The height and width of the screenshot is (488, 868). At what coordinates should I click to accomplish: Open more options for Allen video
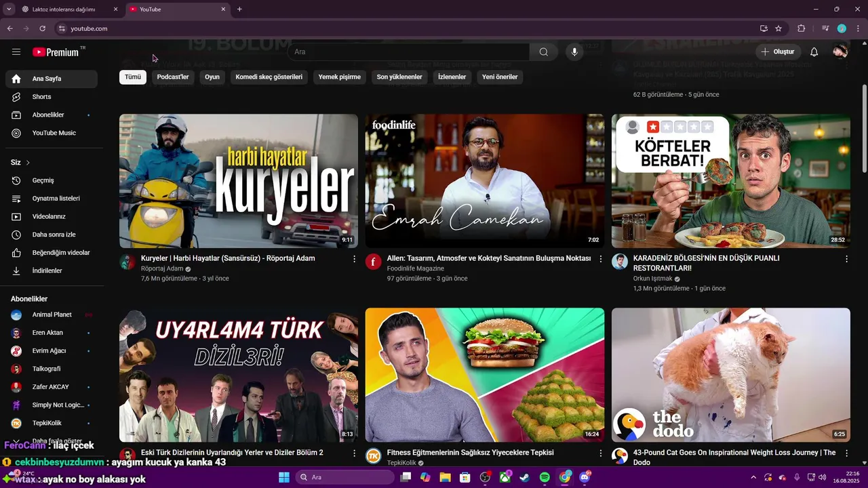tap(600, 259)
